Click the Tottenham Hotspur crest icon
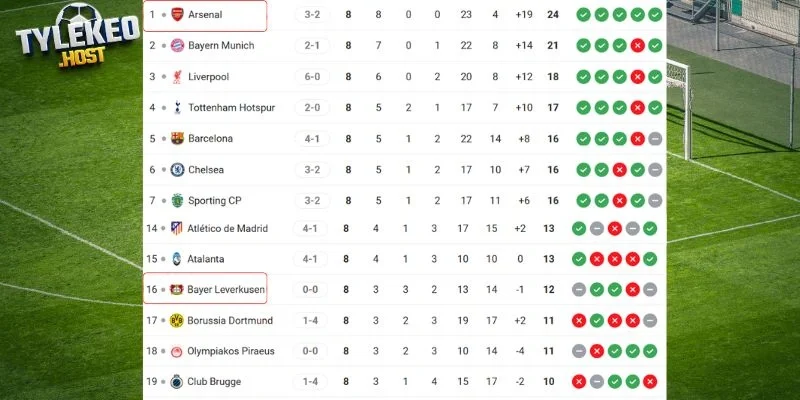This screenshot has width=800, height=400. point(177,107)
